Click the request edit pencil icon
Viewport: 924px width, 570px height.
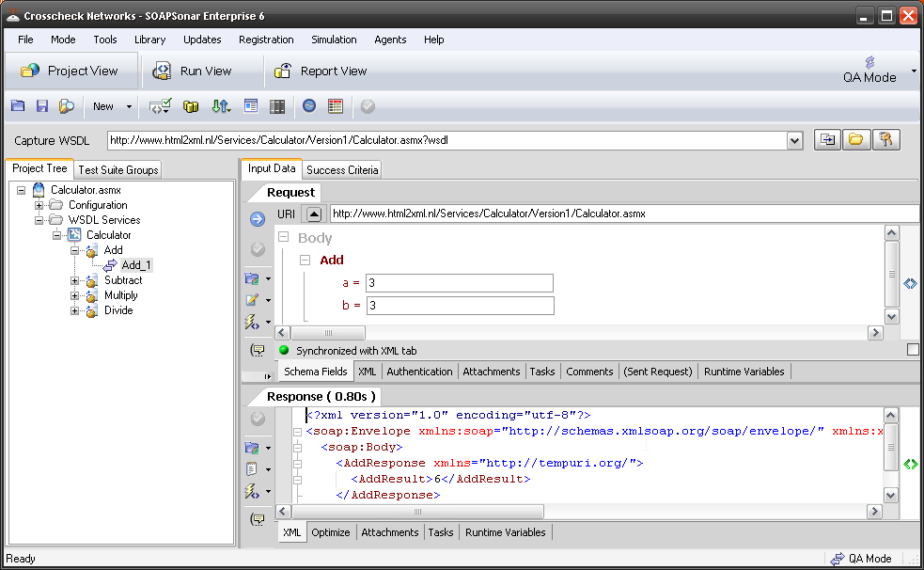(x=252, y=300)
